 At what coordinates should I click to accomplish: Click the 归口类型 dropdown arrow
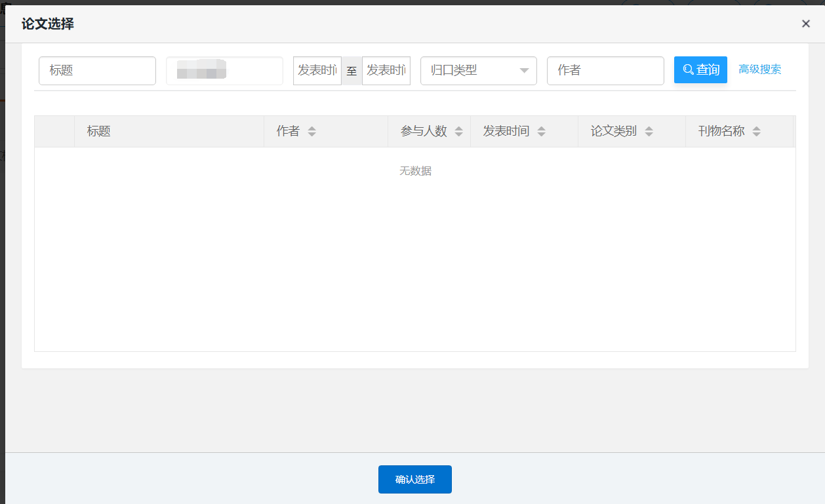click(x=524, y=71)
